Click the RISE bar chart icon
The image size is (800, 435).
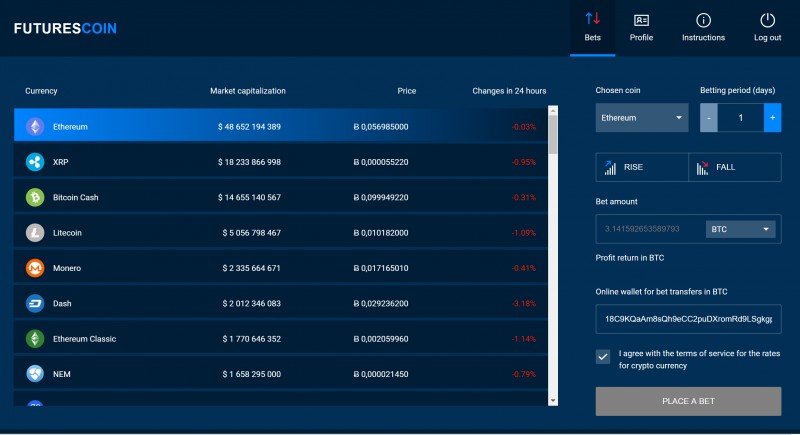pyautogui.click(x=610, y=167)
